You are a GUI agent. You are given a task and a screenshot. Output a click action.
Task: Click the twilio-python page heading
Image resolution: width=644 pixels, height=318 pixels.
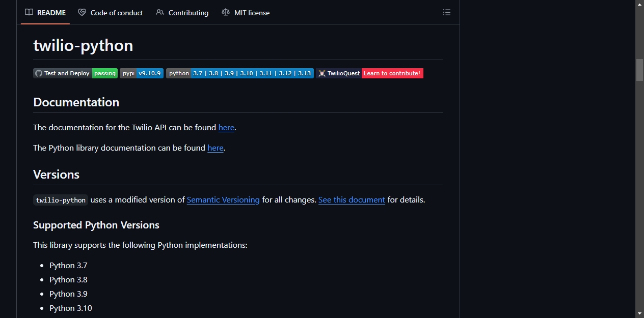click(83, 45)
